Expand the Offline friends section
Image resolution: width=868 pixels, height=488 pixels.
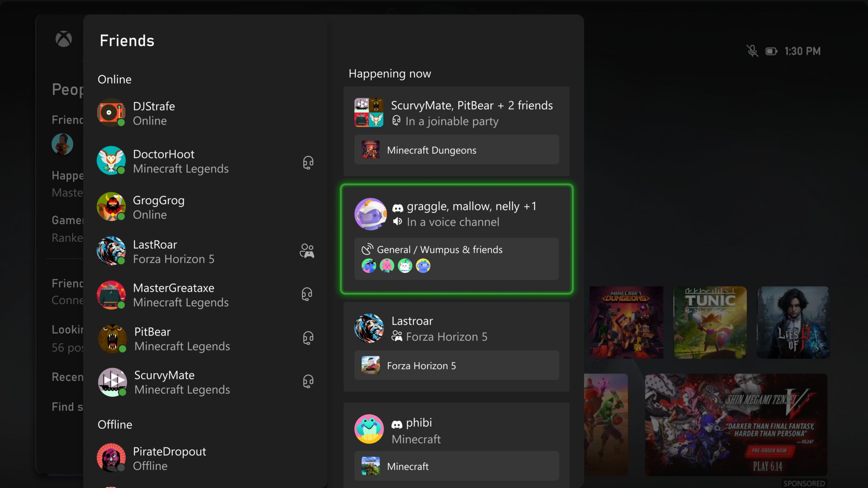(114, 424)
